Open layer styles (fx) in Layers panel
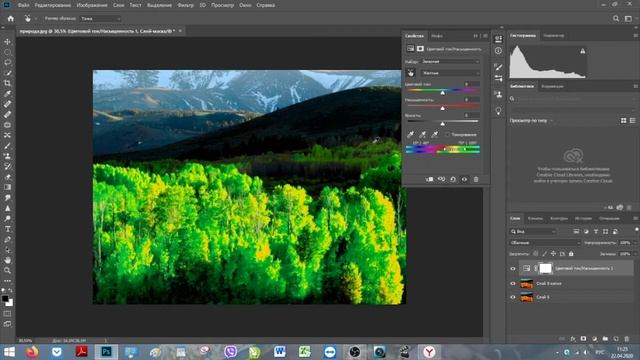The height and width of the screenshot is (360, 640). (x=573, y=339)
